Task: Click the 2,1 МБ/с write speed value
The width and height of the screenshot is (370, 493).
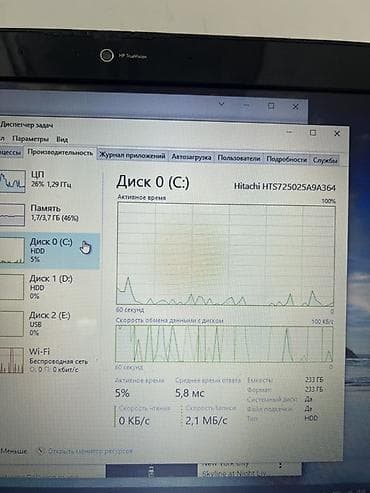Action: click(x=206, y=421)
